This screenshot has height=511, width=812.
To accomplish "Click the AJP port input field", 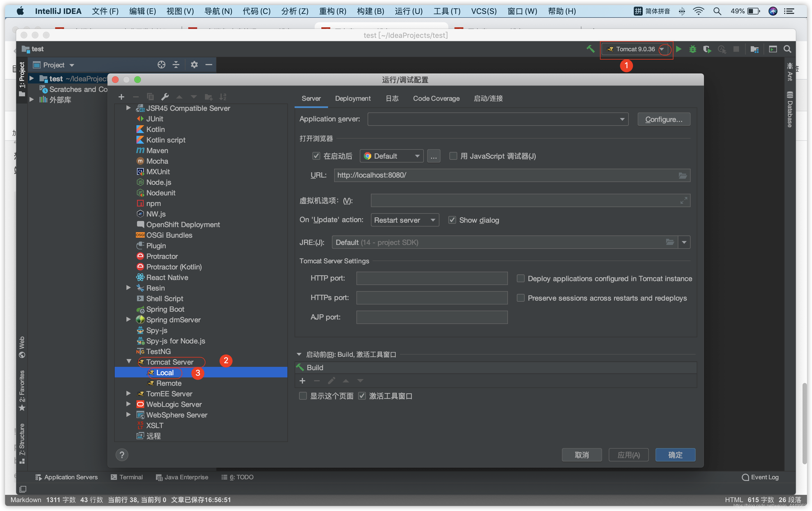I will (x=432, y=317).
